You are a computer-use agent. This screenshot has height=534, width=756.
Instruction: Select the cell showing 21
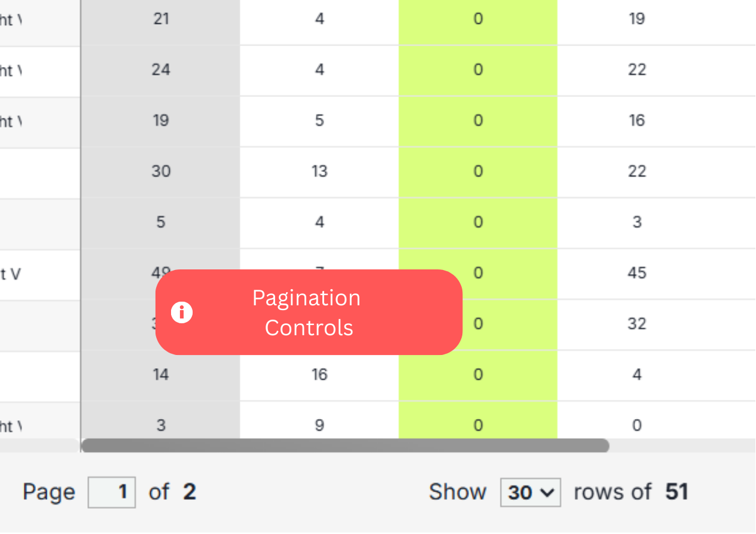pos(161,19)
